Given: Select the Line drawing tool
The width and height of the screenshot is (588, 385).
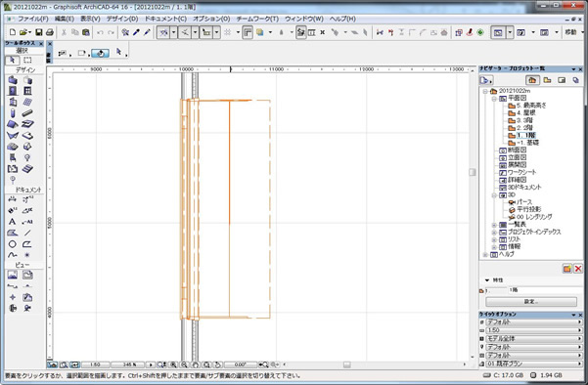Looking at the screenshot, I should (x=27, y=233).
